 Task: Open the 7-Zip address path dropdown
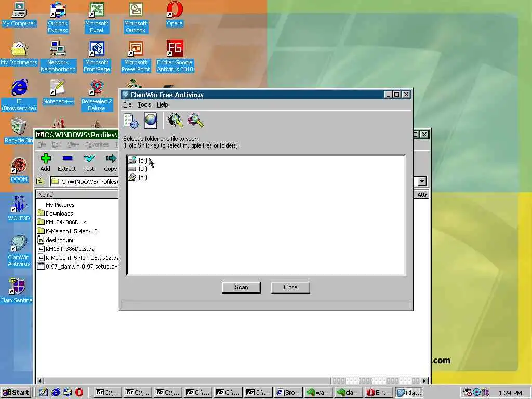(422, 181)
